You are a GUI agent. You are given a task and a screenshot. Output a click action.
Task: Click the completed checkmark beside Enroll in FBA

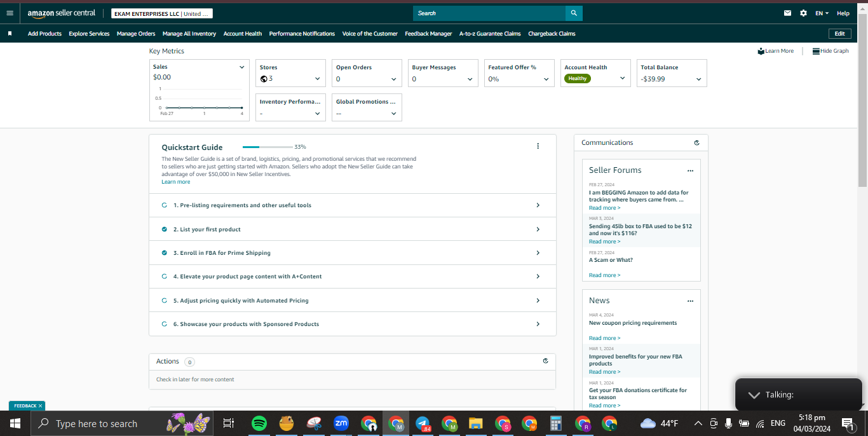[165, 253]
